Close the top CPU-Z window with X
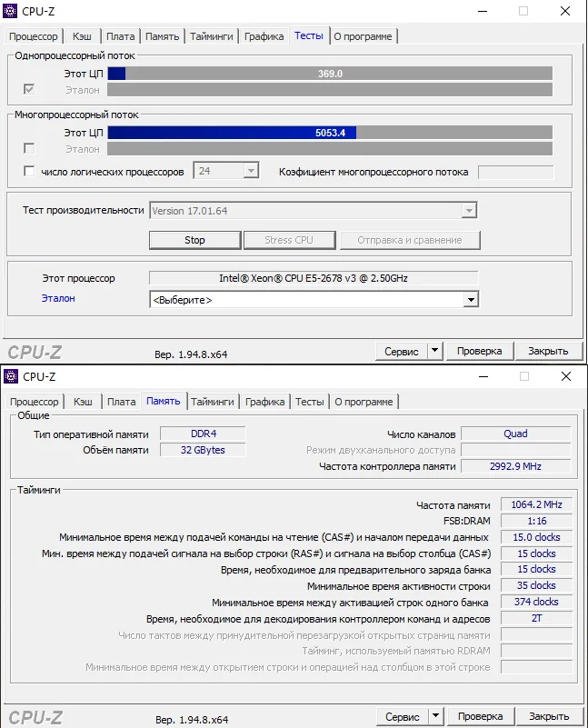 (564, 11)
